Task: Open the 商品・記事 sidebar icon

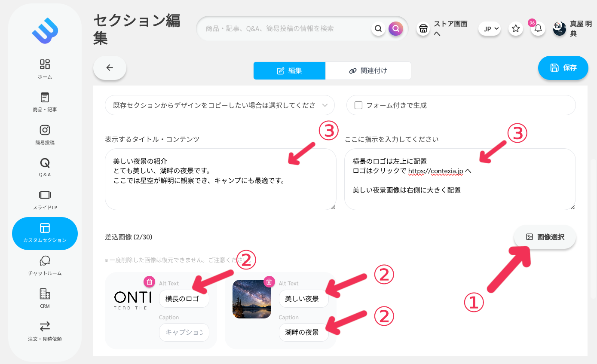Action: pos(45,98)
